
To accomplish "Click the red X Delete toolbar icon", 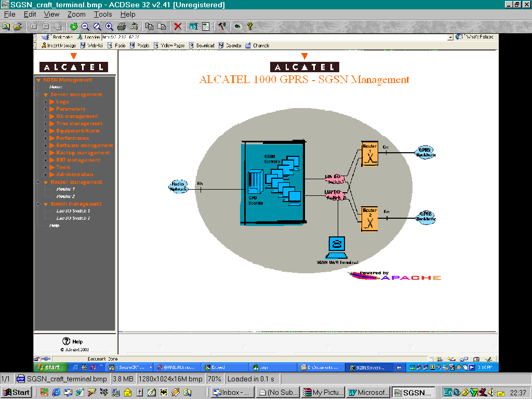I will coord(178,26).
